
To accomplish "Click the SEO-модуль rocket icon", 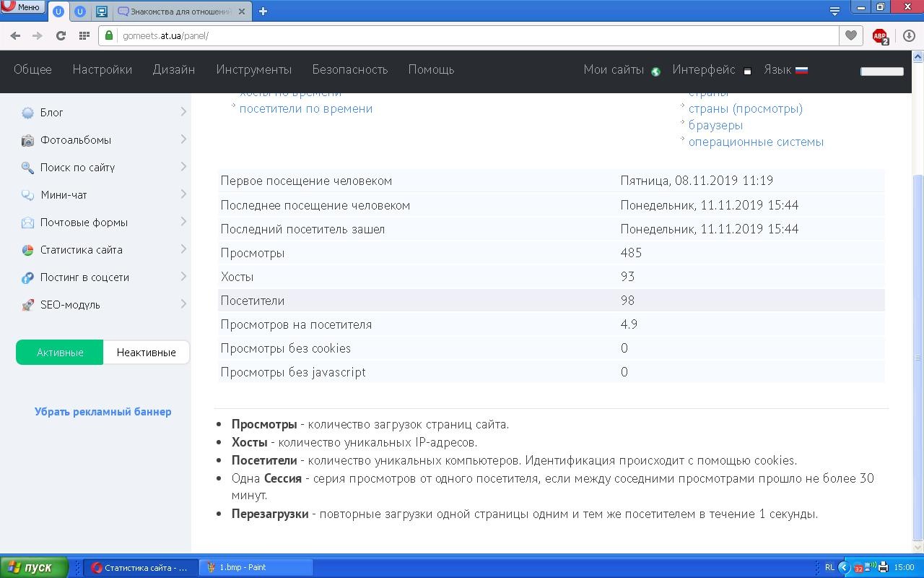I will [27, 305].
